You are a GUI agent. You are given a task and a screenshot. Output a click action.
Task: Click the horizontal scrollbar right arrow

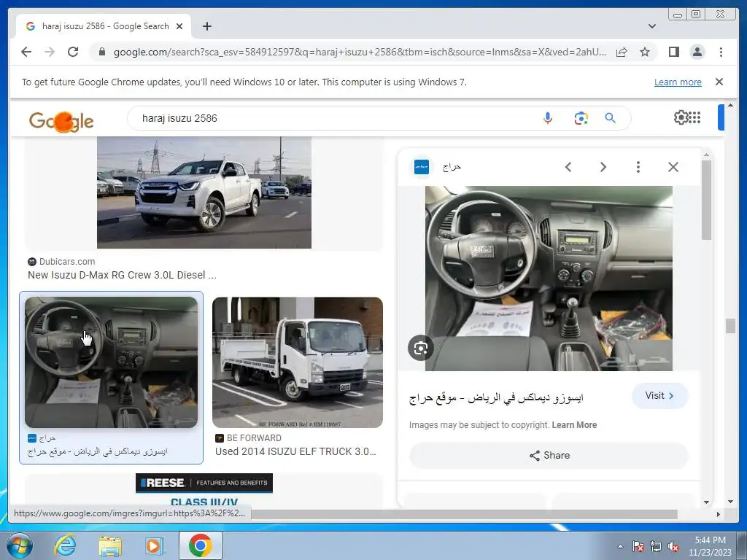click(x=719, y=514)
